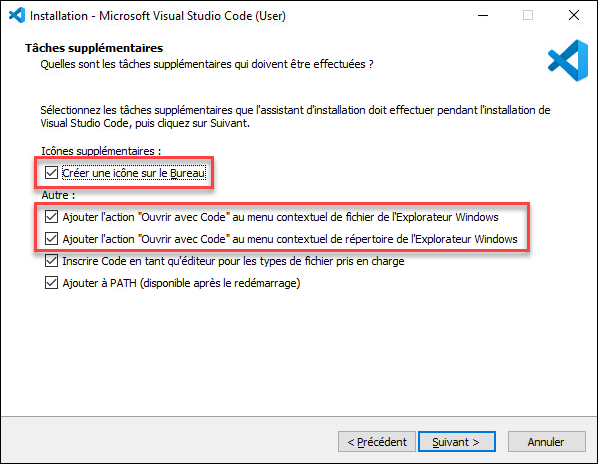Uncheck 'Créer une icône sur le Bureau'
Image resolution: width=598 pixels, height=464 pixels.
tap(51, 173)
